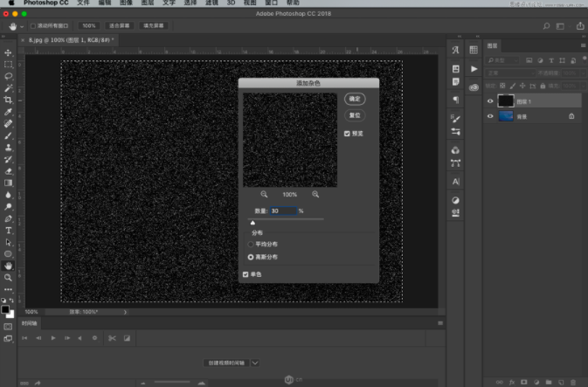Hide the 背景 layer with eye icon
Viewport: 588px width, 387px height.
[x=490, y=115]
